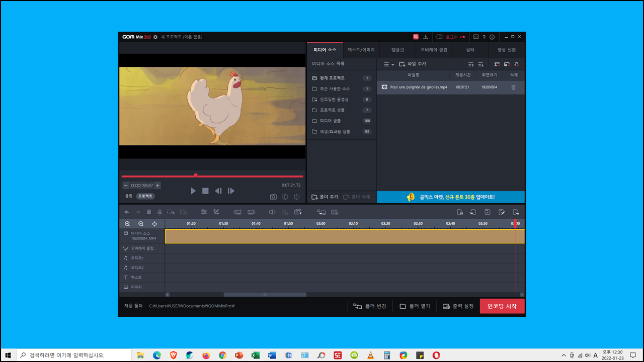The width and height of the screenshot is (644, 362).
Task: Open VLC from the Windows taskbar
Action: pos(370,355)
